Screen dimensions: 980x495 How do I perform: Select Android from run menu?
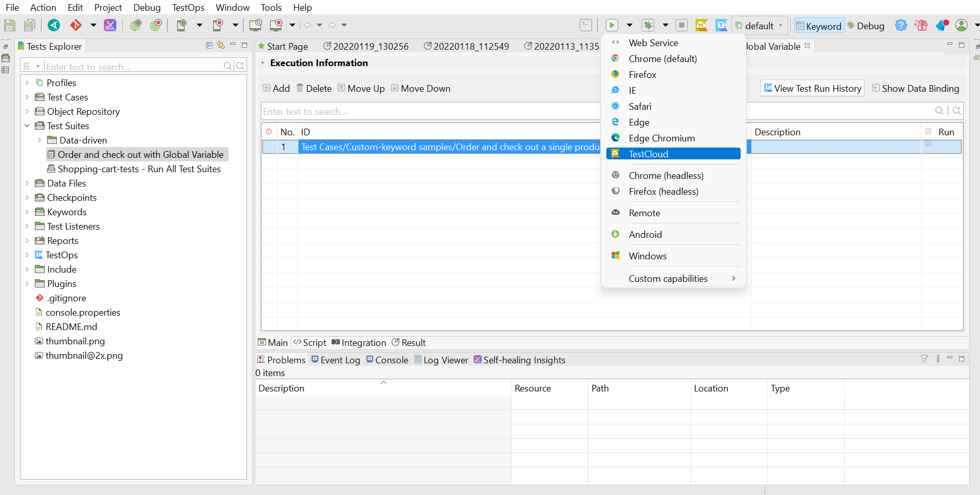click(x=673, y=234)
